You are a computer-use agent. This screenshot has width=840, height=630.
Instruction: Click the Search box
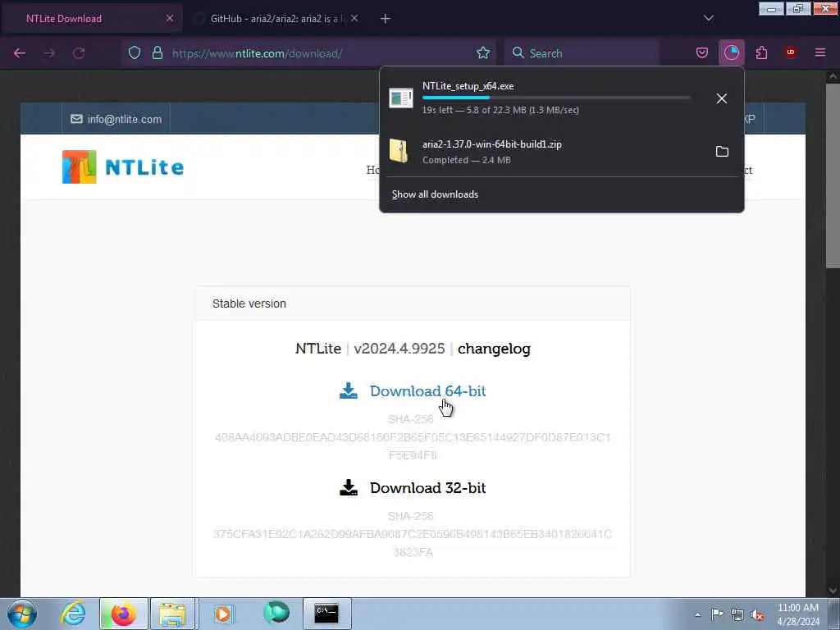[582, 53]
